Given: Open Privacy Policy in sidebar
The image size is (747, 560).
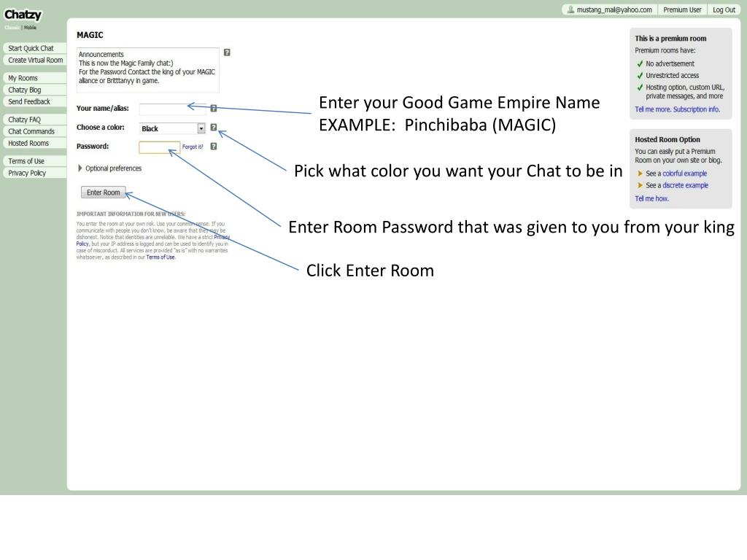Looking at the screenshot, I should coord(34,173).
